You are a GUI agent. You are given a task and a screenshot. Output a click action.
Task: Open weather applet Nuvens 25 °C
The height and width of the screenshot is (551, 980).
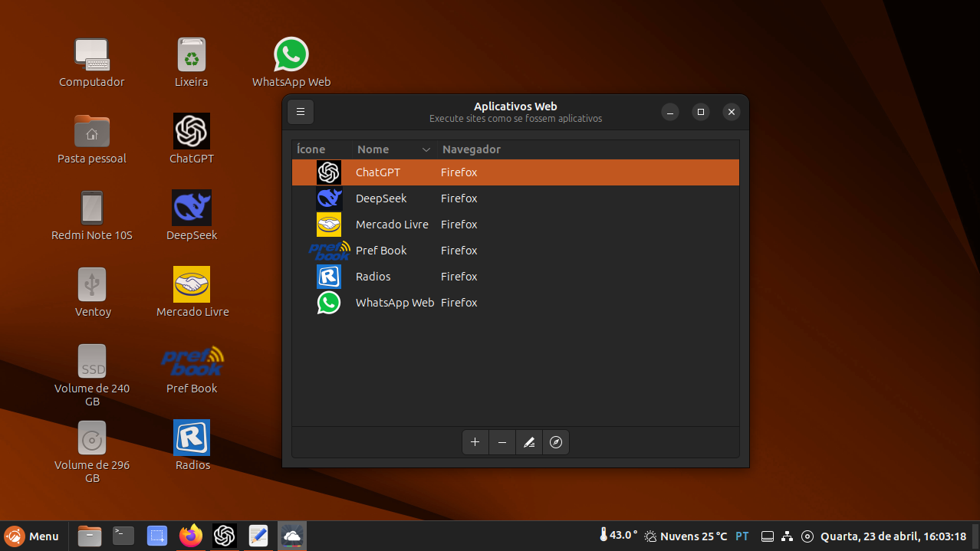coord(686,536)
